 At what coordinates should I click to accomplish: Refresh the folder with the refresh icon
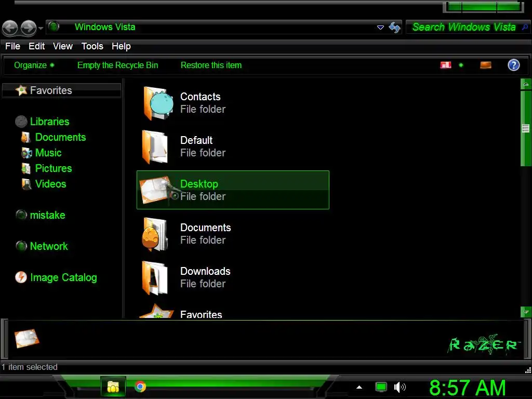point(395,27)
